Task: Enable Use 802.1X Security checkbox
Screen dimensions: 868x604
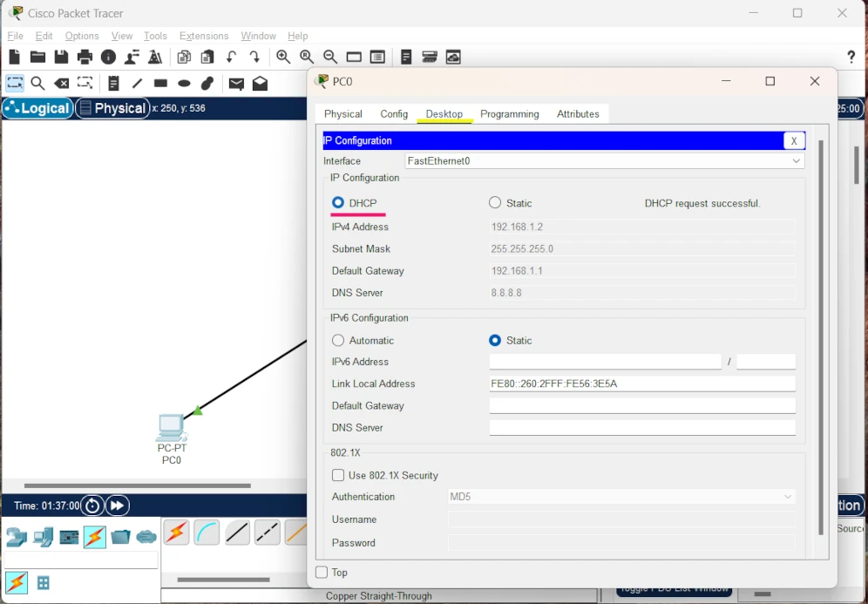Action: tap(337, 476)
